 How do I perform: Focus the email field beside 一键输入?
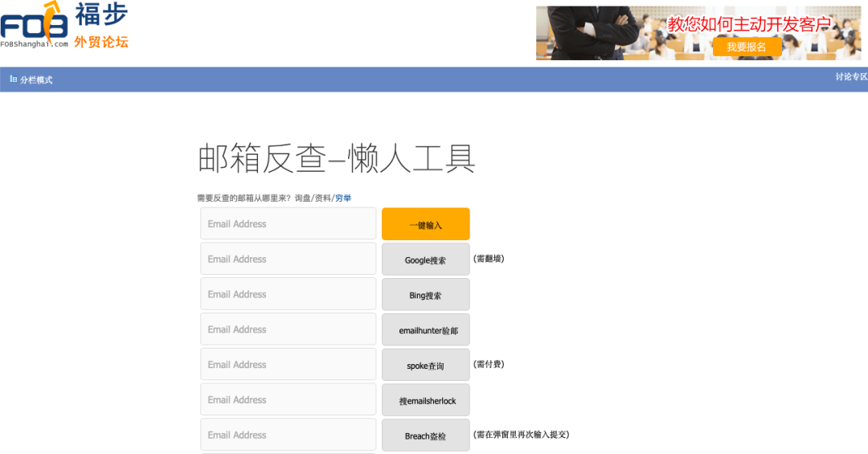[x=289, y=223]
